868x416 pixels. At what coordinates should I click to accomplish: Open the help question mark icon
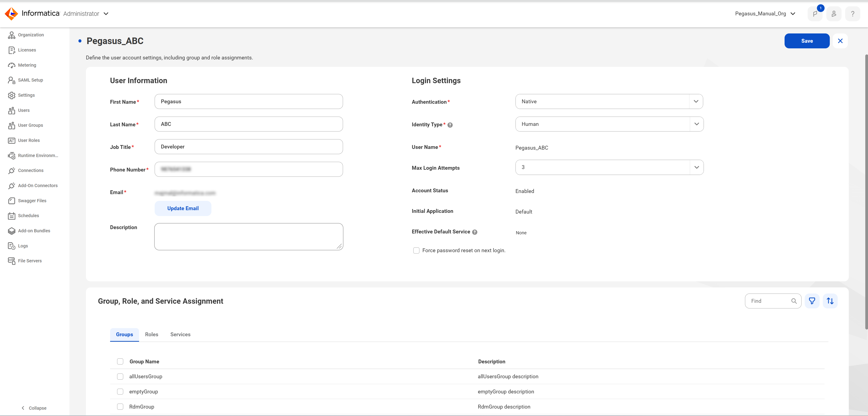point(852,14)
